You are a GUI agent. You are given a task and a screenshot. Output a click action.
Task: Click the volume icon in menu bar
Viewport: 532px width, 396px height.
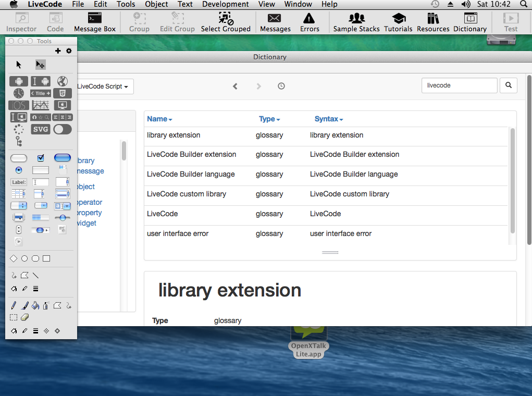pyautogui.click(x=466, y=4)
